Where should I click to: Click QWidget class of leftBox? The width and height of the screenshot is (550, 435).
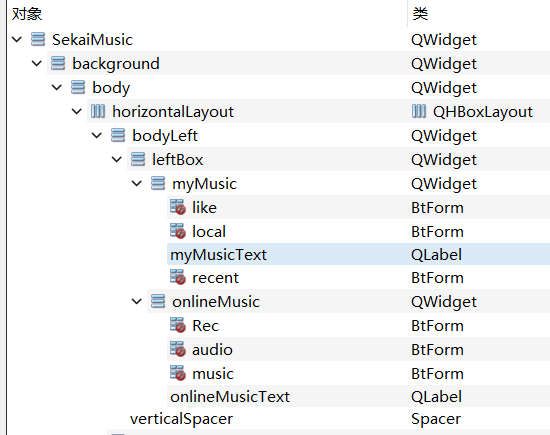point(444,160)
